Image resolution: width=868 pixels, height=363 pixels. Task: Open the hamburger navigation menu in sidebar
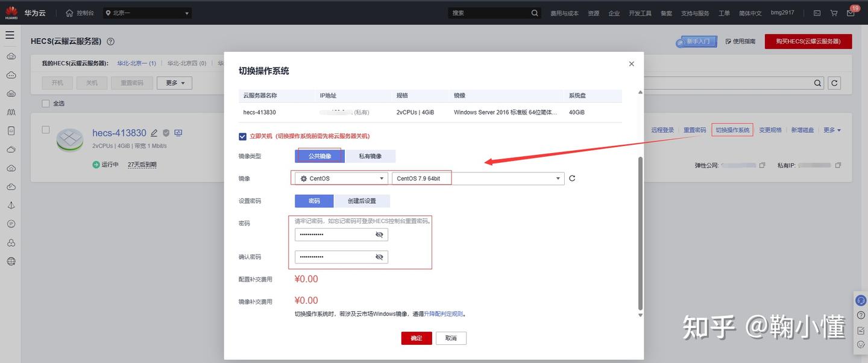[10, 35]
